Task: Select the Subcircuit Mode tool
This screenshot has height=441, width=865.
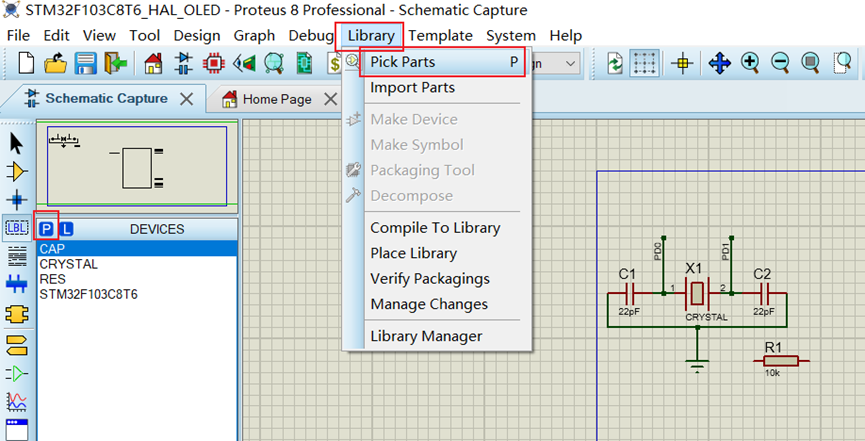Action: pyautogui.click(x=17, y=315)
